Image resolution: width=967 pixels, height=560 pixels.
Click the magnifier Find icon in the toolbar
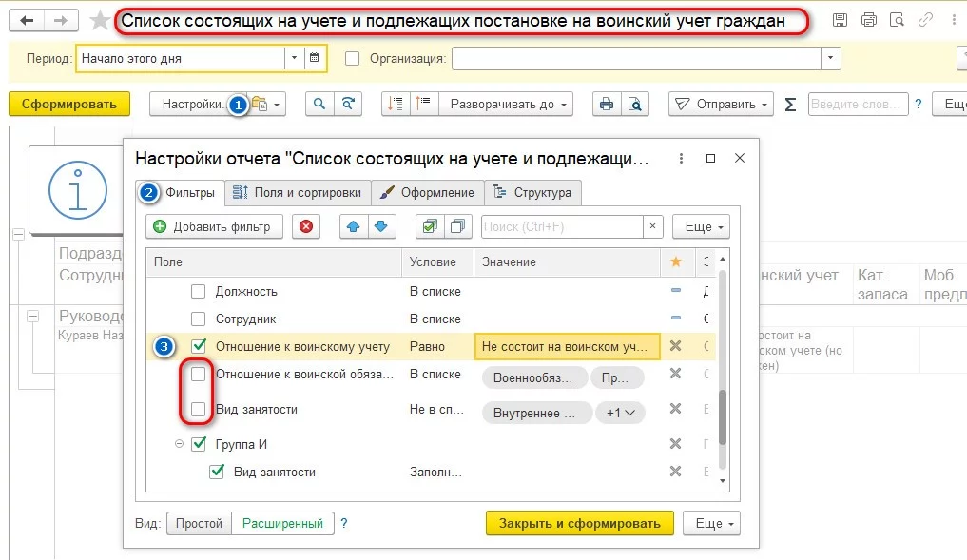coord(319,104)
